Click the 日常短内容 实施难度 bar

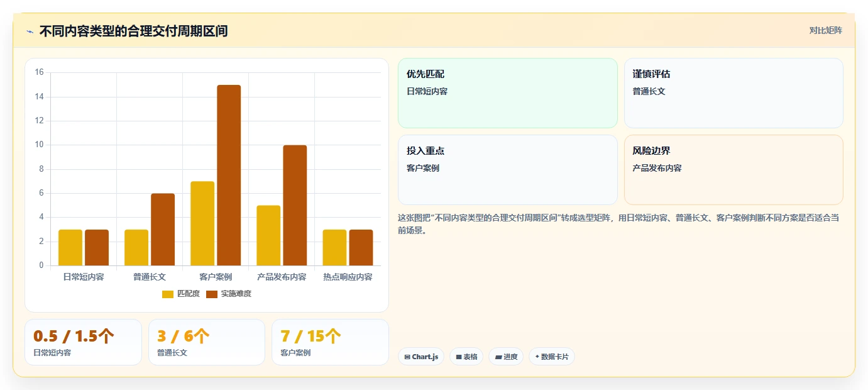point(97,248)
